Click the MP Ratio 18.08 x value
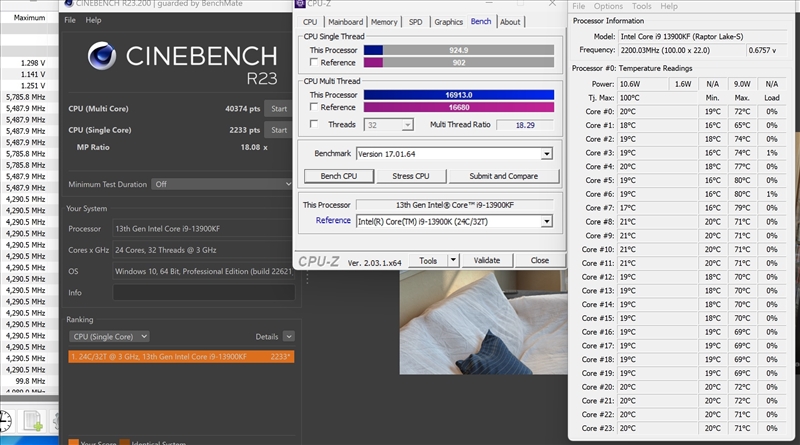The image size is (800, 445). coord(254,147)
